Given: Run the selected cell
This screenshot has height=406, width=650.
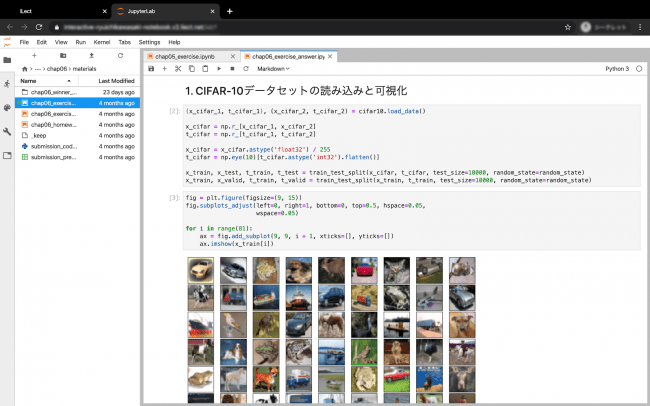Looking at the screenshot, I should point(218,68).
